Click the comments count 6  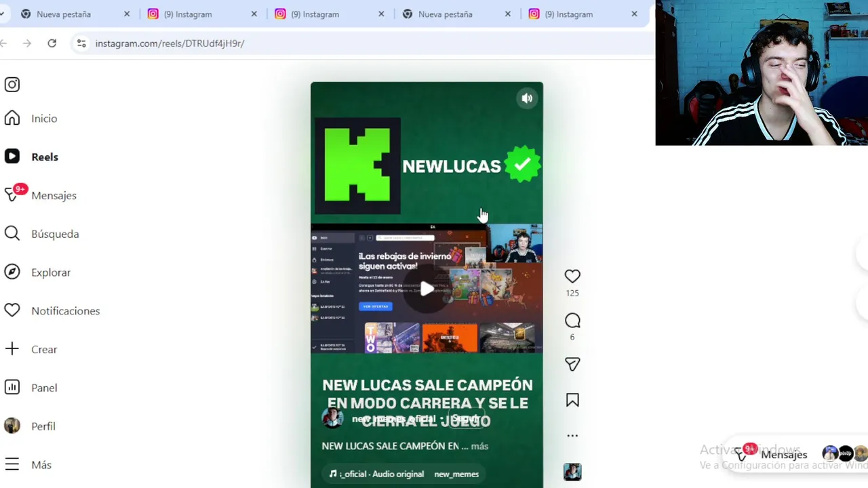click(572, 337)
